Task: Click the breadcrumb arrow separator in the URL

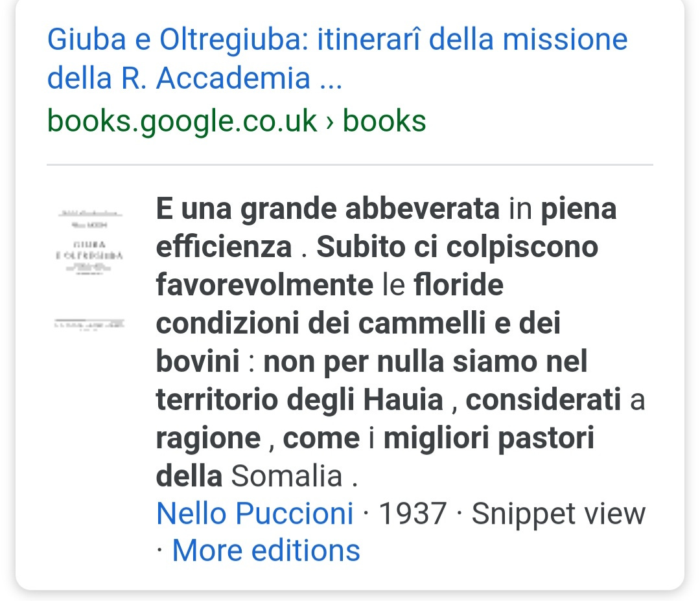Action: pyautogui.click(x=330, y=122)
